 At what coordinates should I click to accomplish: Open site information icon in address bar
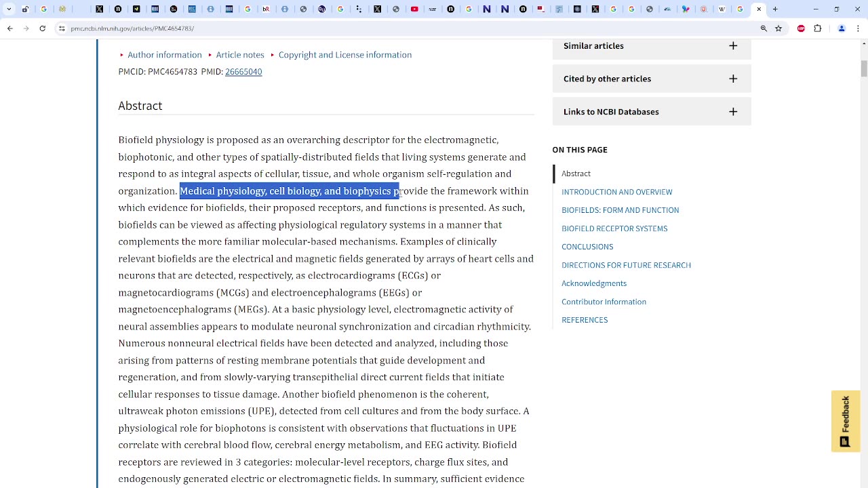(62, 28)
